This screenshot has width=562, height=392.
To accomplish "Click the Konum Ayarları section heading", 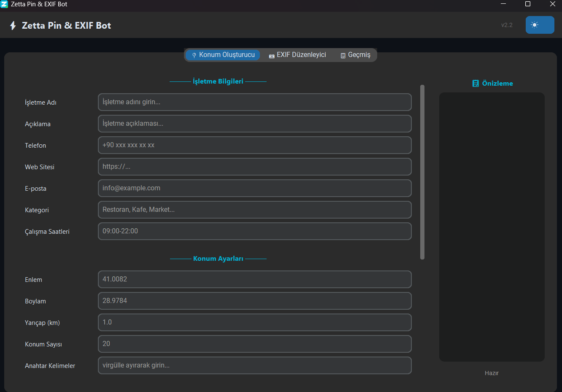I will click(218, 259).
